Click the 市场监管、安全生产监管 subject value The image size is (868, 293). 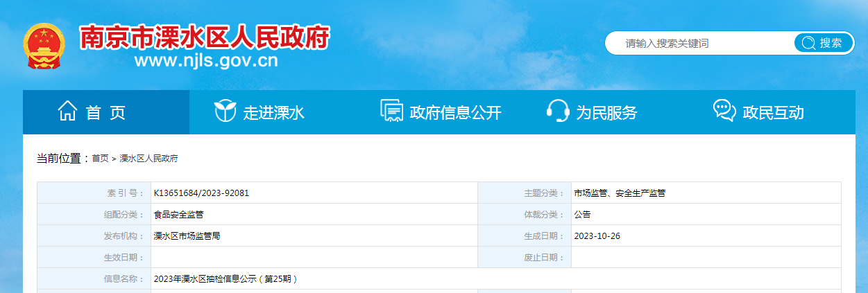[620, 193]
